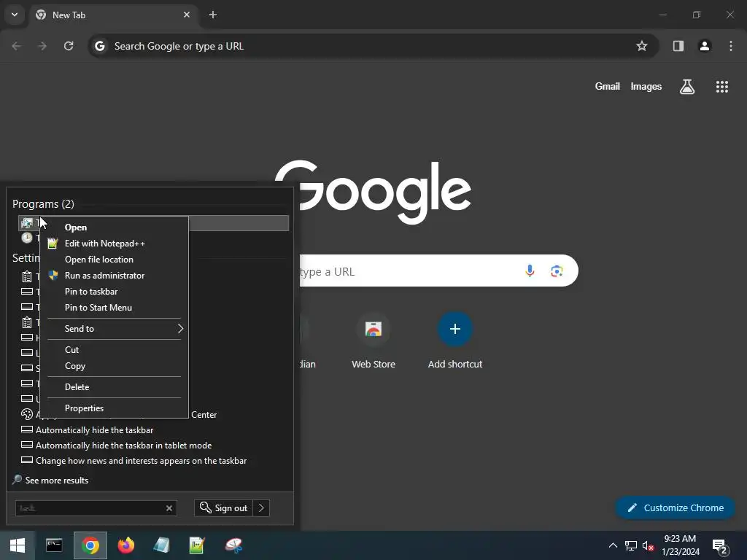
Task: Show hidden system tray icons
Action: (x=613, y=545)
